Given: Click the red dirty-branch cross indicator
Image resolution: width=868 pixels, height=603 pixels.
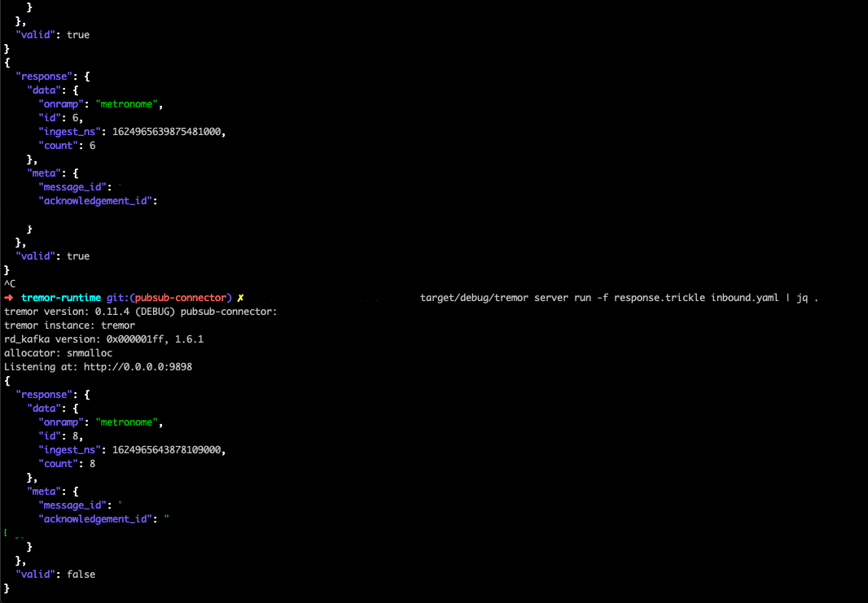Looking at the screenshot, I should [239, 297].
